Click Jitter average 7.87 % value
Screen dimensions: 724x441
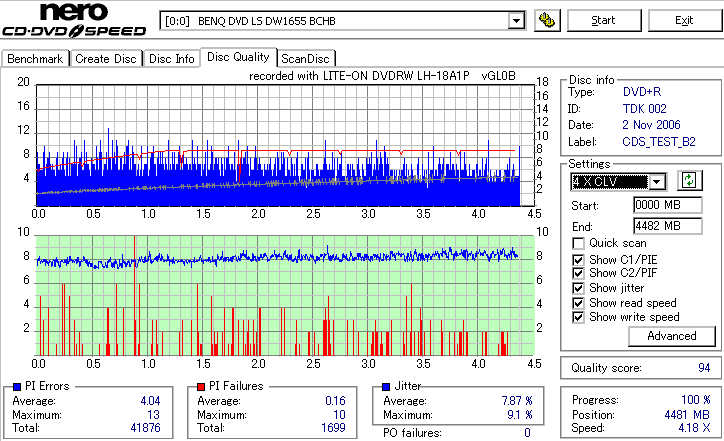[517, 400]
